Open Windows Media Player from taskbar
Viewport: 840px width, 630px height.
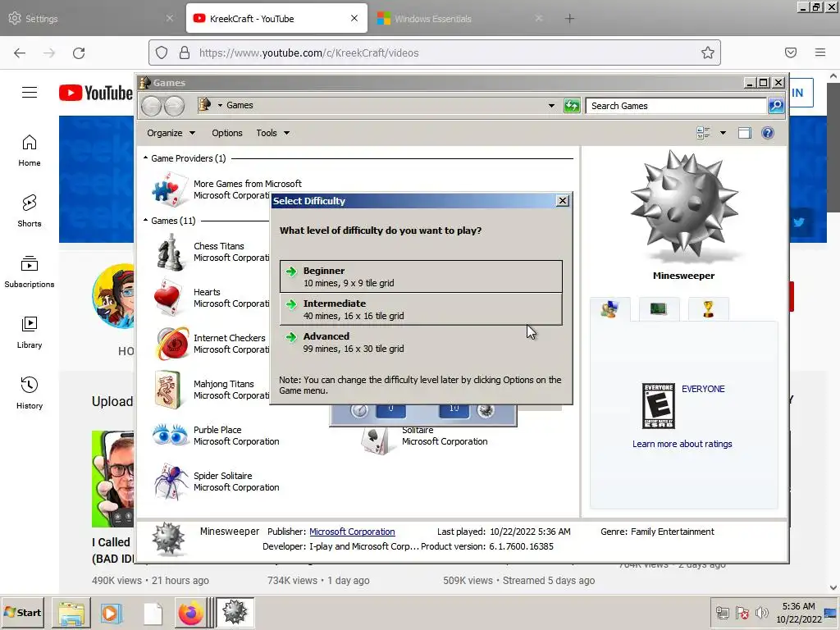(112, 613)
